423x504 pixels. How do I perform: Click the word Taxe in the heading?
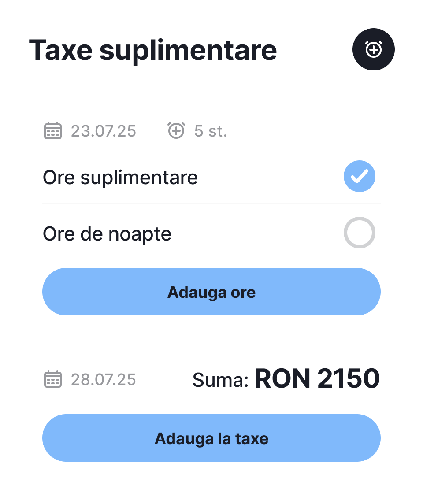[60, 50]
